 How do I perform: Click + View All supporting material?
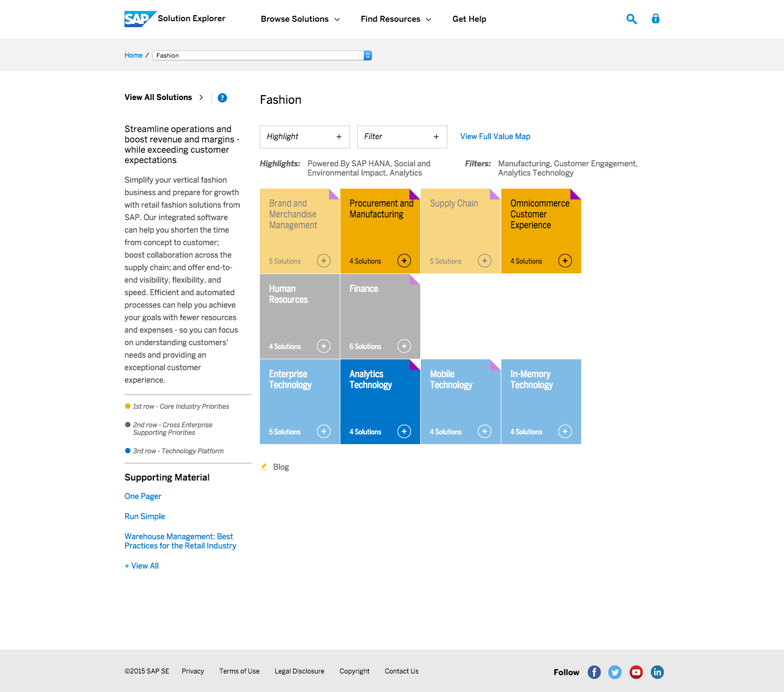[141, 566]
